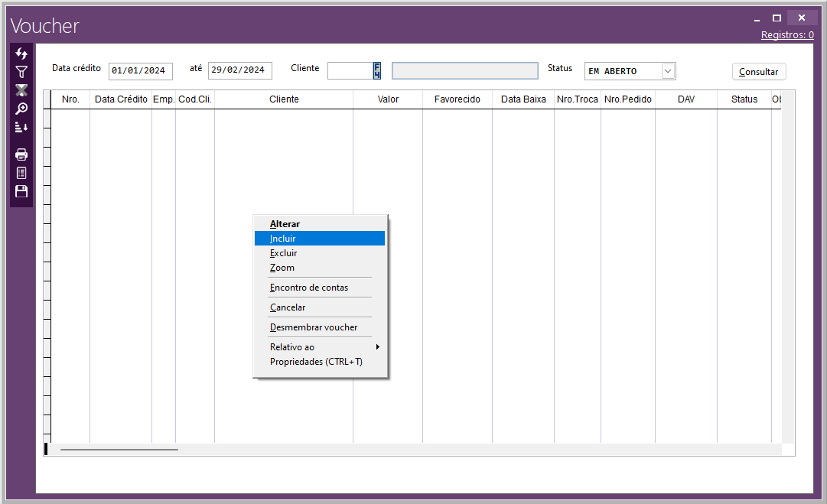Screen dimensions: 827x504
Task: Expand the 'Relativo ao' submenu
Action: tap(320, 347)
